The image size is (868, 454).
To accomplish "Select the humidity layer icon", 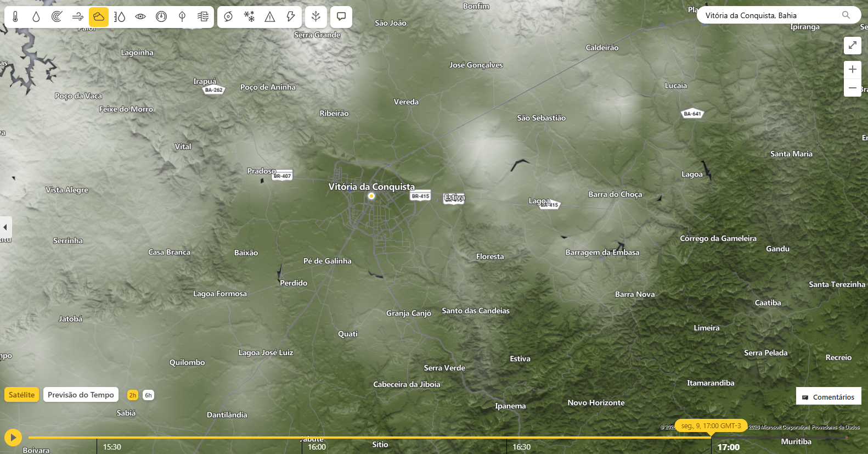I will tap(120, 17).
